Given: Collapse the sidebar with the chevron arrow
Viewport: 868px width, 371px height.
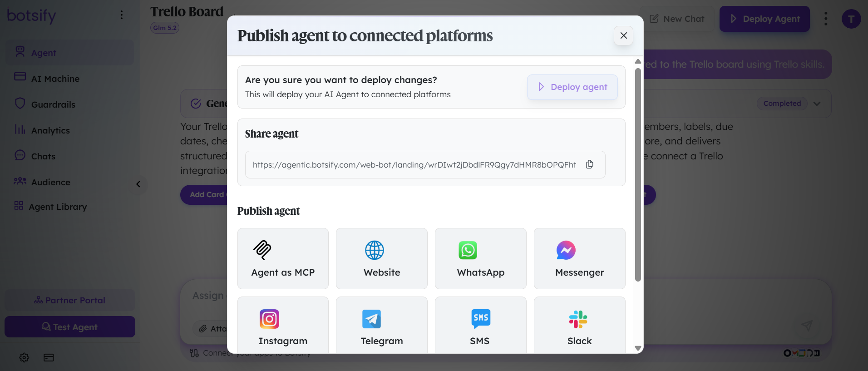Looking at the screenshot, I should click(138, 184).
